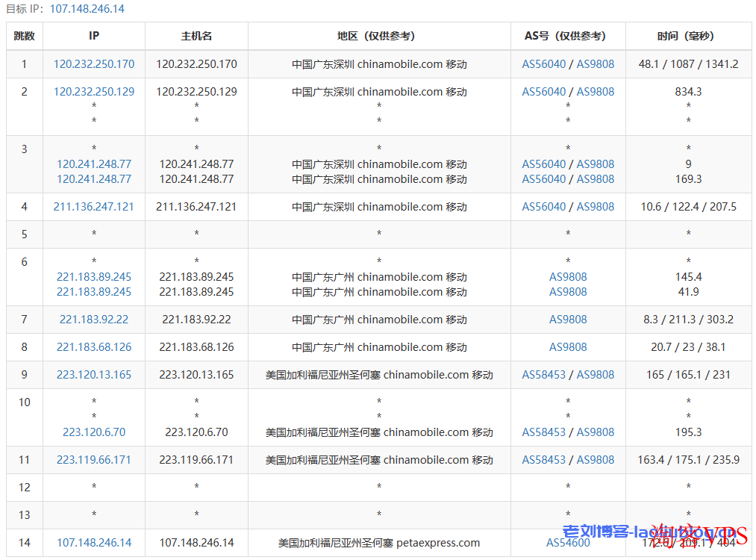Viewport: 756px width, 560px height.
Task: Click AS56040 link in hop 1 row
Action: click(544, 64)
